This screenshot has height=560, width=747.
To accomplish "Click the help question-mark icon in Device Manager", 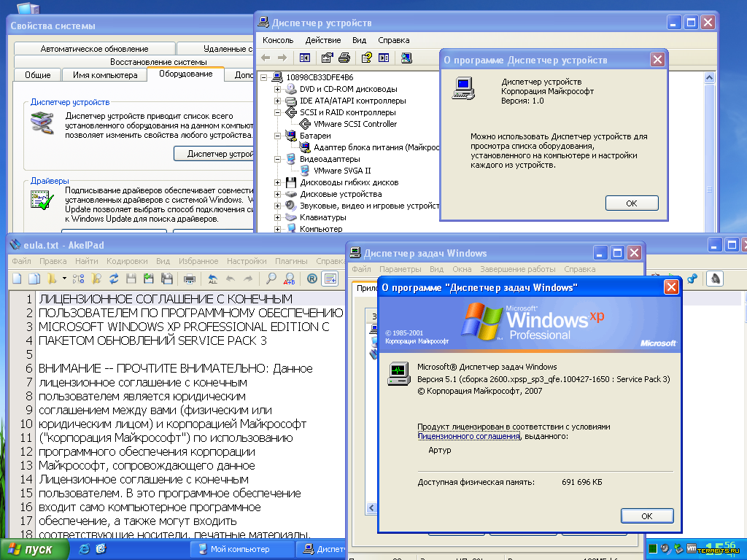I will [366, 58].
